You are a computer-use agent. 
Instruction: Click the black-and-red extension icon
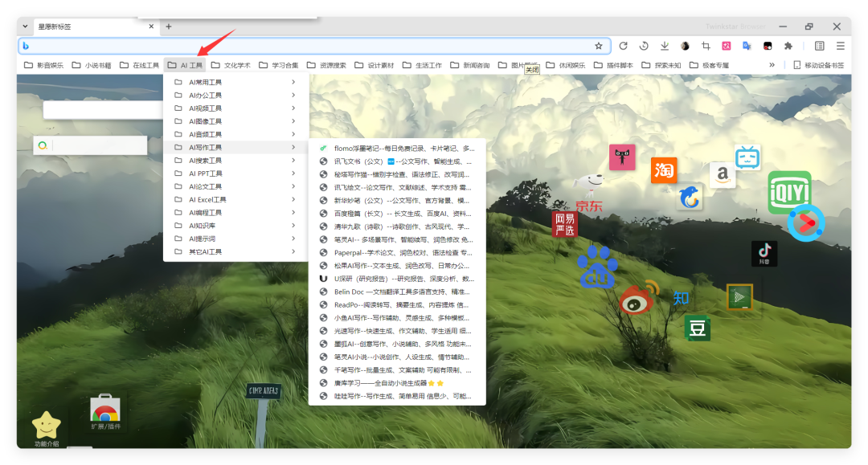coord(768,46)
